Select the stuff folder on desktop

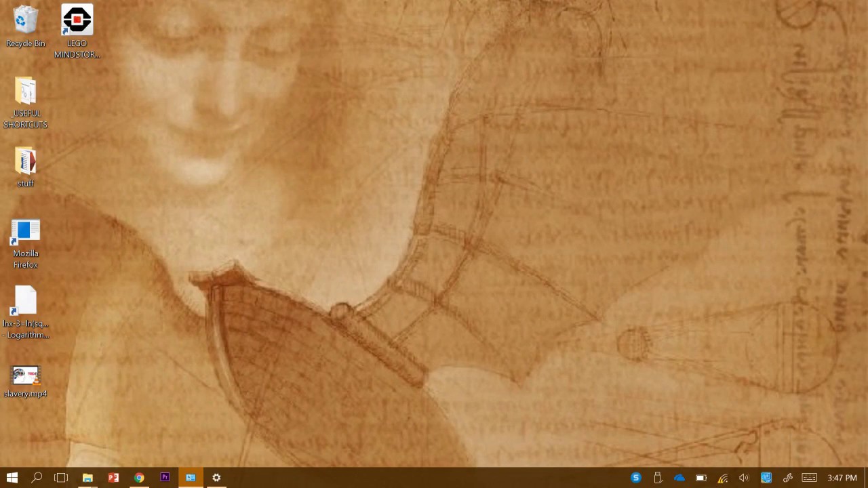(x=26, y=167)
